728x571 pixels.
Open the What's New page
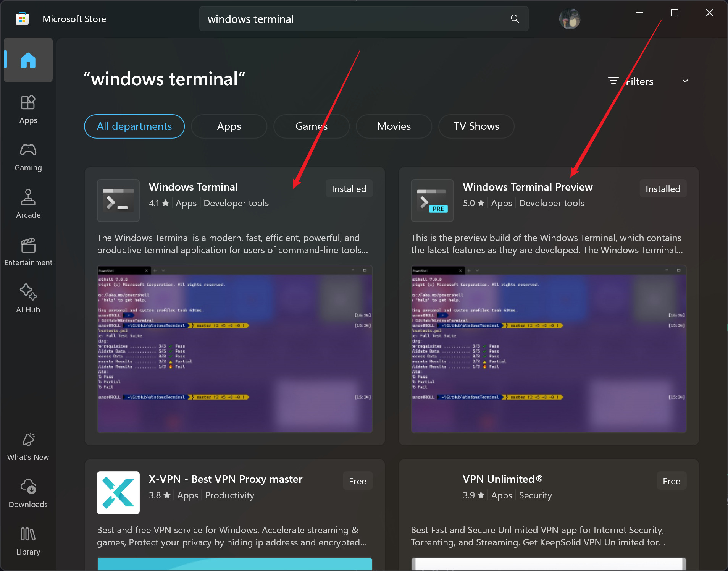[28, 446]
